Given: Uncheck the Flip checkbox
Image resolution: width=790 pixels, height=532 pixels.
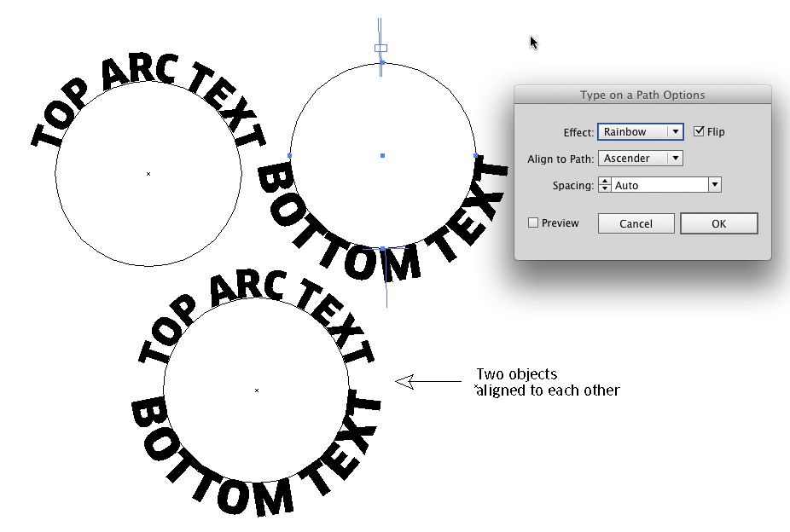Looking at the screenshot, I should pos(699,131).
